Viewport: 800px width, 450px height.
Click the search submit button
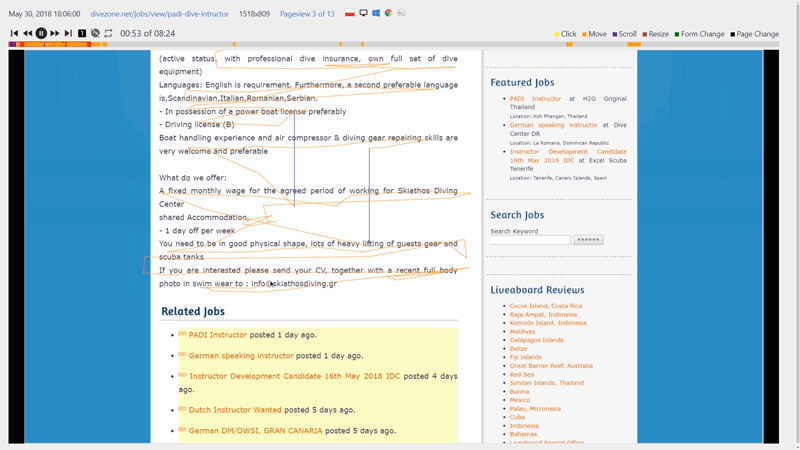click(588, 240)
